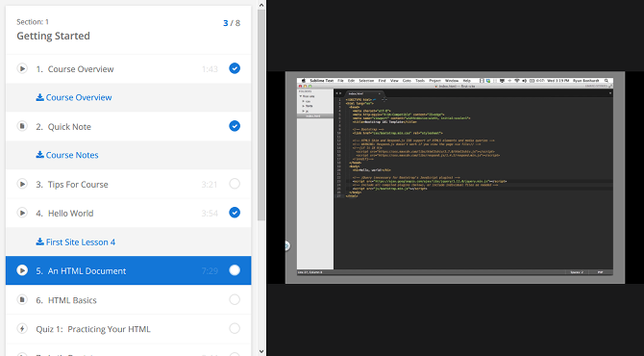Download Course Overview resource link
This screenshot has height=356, width=644.
[74, 97]
